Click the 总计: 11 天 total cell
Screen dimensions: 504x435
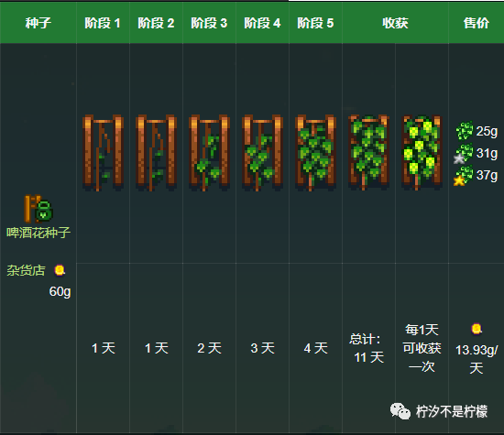click(368, 348)
